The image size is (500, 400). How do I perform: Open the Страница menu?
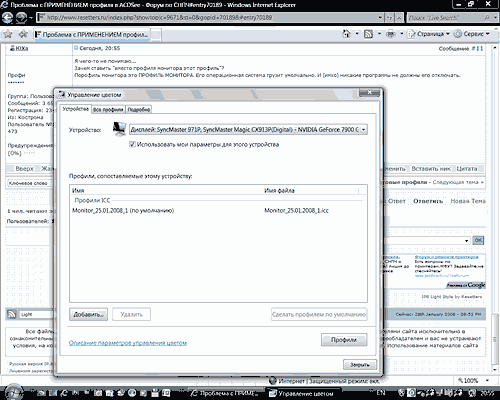click(429, 34)
